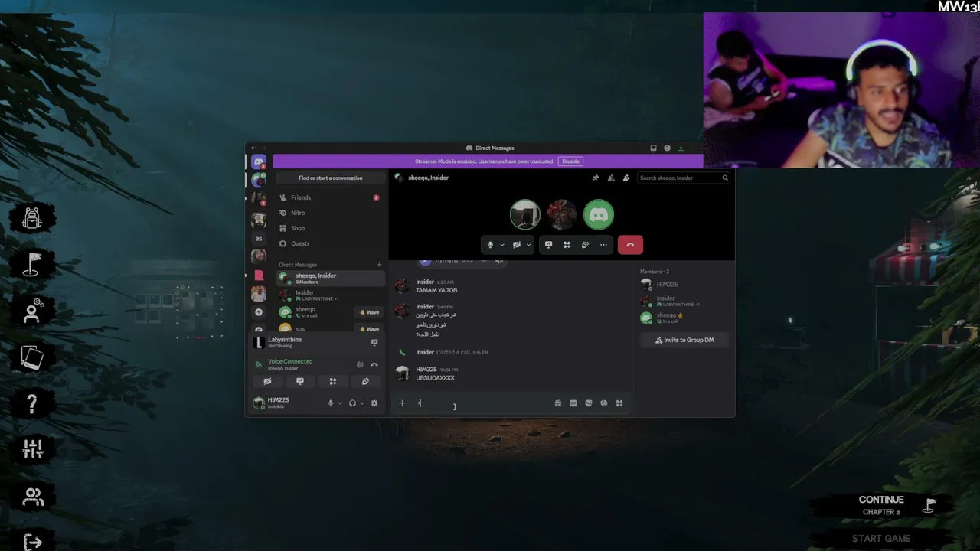This screenshot has height=551, width=980.
Task: Open the Discord home Direct Messages icon
Action: point(259,162)
